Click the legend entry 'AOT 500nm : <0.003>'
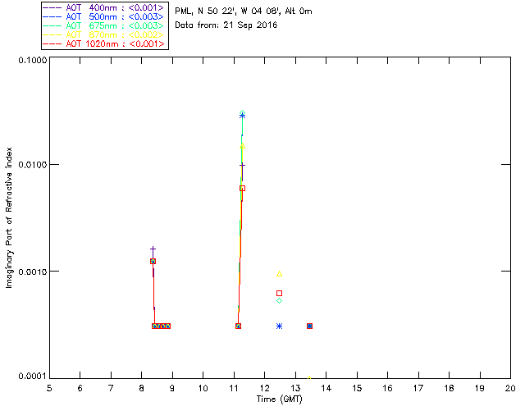 coord(104,16)
